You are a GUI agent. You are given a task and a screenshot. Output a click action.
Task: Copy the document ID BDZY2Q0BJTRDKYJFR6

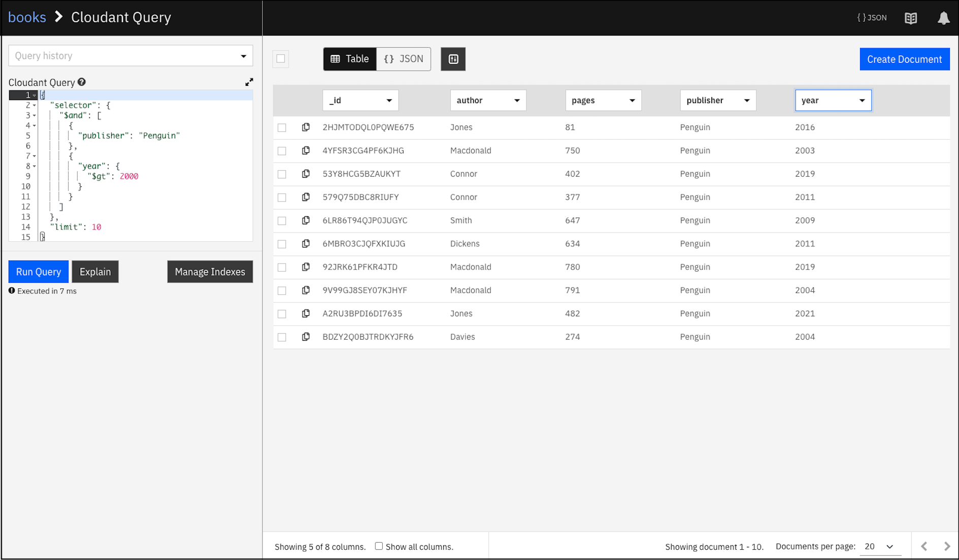coord(306,337)
